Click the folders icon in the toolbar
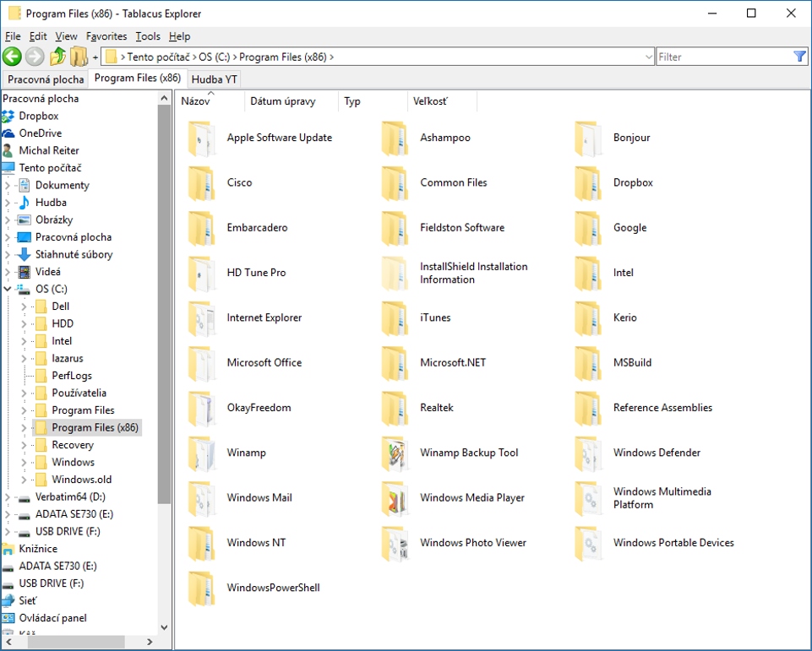This screenshot has height=651, width=812. (x=79, y=57)
